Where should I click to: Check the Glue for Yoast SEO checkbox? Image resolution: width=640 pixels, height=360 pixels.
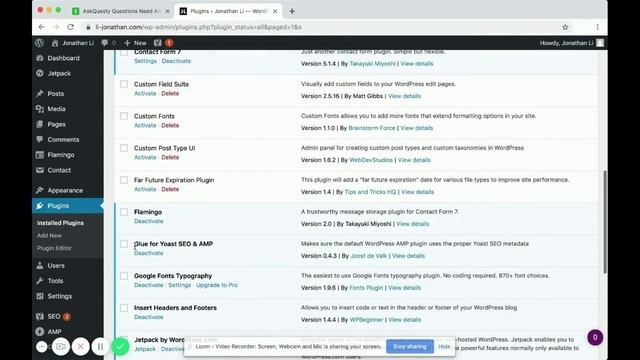pyautogui.click(x=124, y=244)
